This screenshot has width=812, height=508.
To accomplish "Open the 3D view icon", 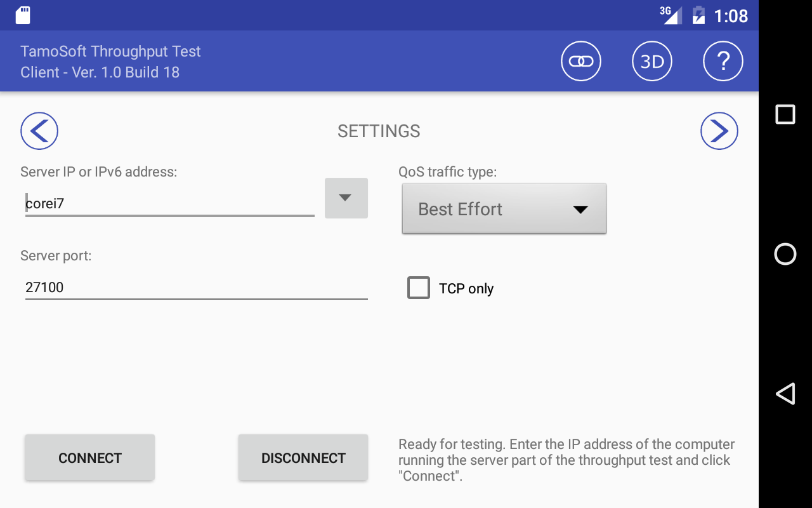I will pos(652,61).
